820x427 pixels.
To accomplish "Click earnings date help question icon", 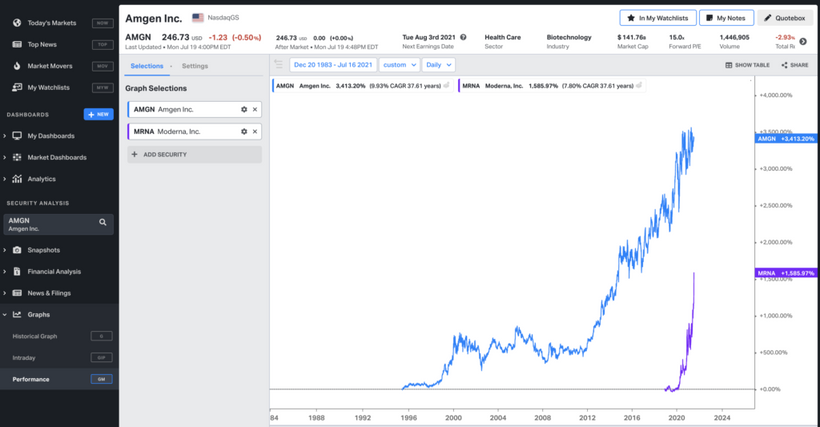I will pos(463,37).
